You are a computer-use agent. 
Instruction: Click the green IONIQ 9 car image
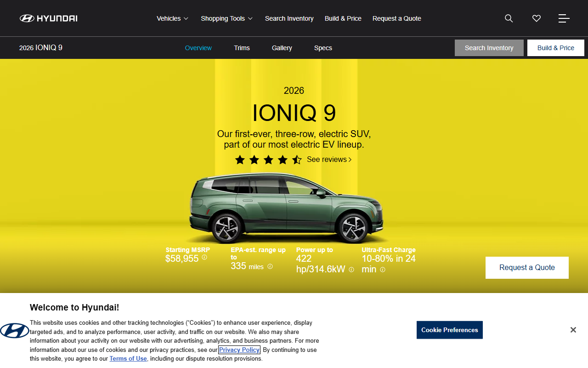tap(287, 208)
